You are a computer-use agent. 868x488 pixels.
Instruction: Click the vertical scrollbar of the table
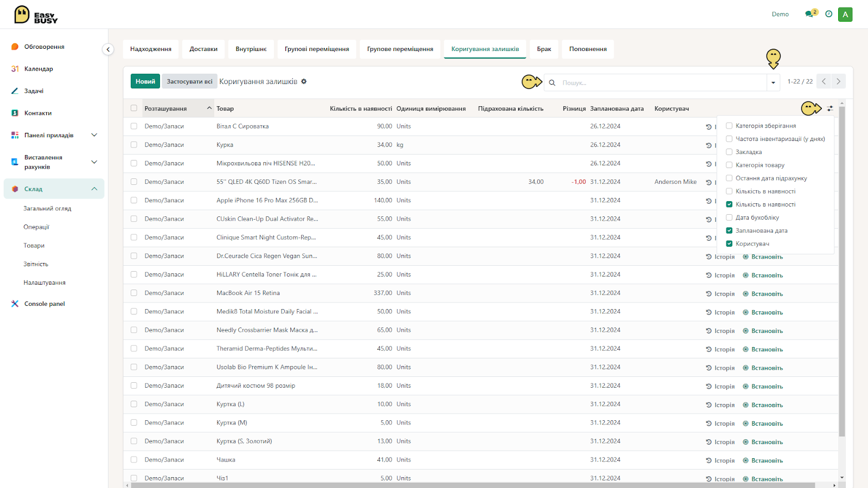[x=842, y=271]
